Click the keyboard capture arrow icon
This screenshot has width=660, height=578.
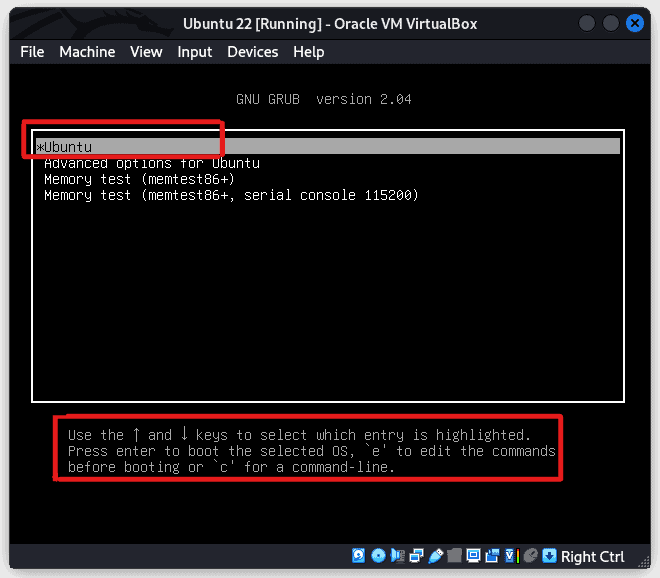pos(549,556)
